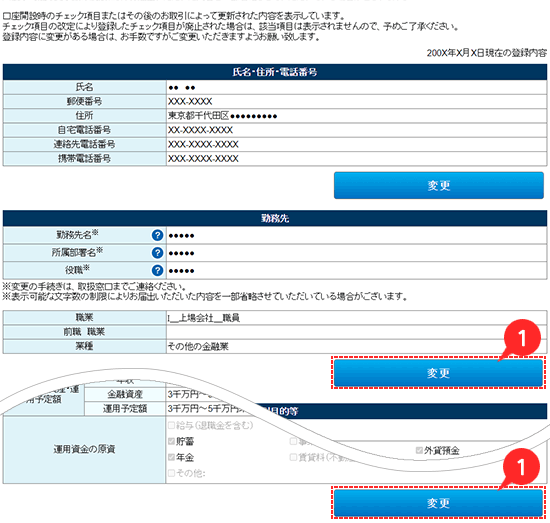Click the 連絡先電話番号 label cell

[x=84, y=144]
